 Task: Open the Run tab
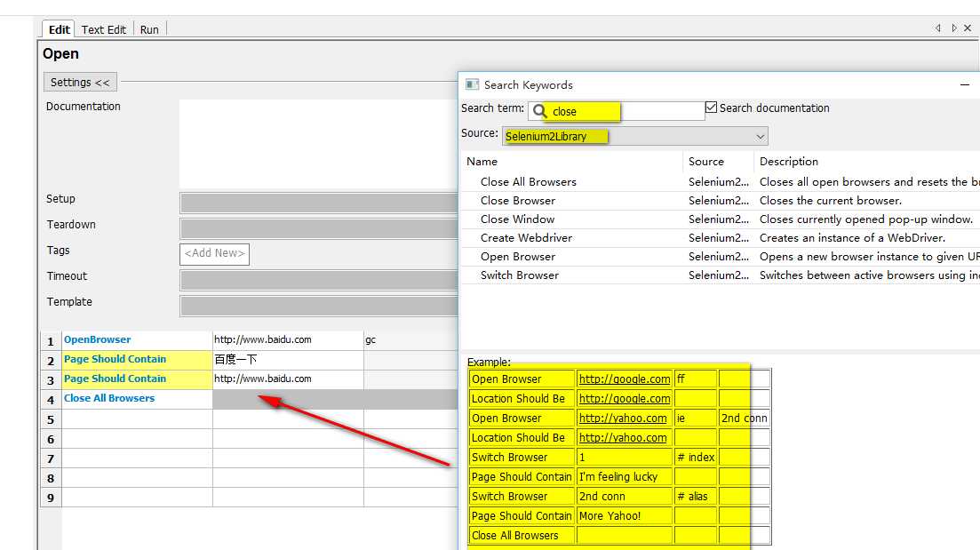pos(149,29)
